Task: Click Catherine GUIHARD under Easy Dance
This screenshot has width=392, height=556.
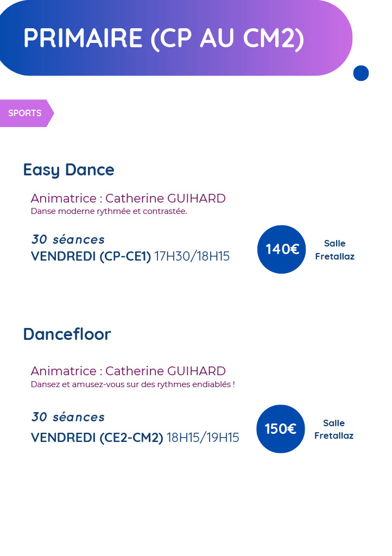Action: click(165, 198)
